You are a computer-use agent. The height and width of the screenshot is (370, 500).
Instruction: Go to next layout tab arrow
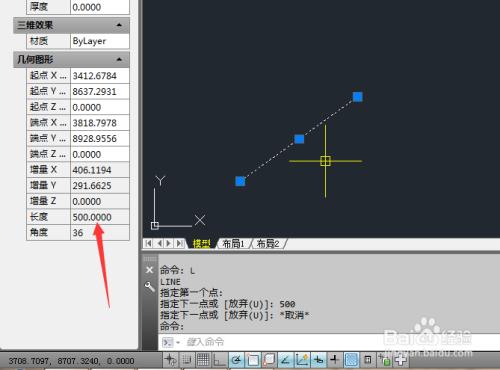point(169,243)
